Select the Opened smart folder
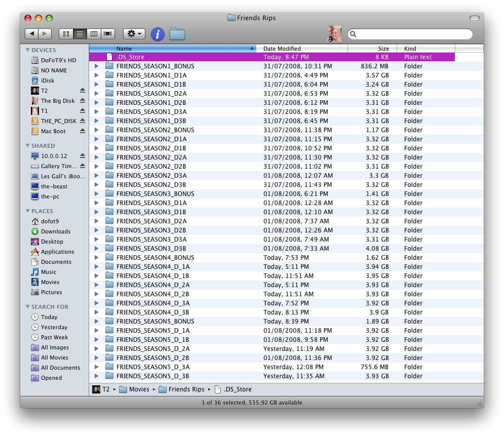 pos(46,378)
